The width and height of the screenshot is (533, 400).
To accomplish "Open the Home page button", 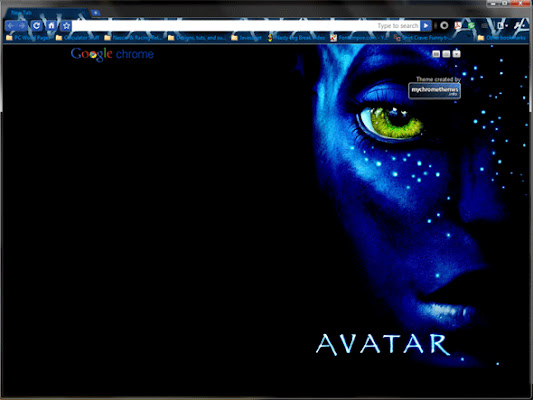I will 51,25.
